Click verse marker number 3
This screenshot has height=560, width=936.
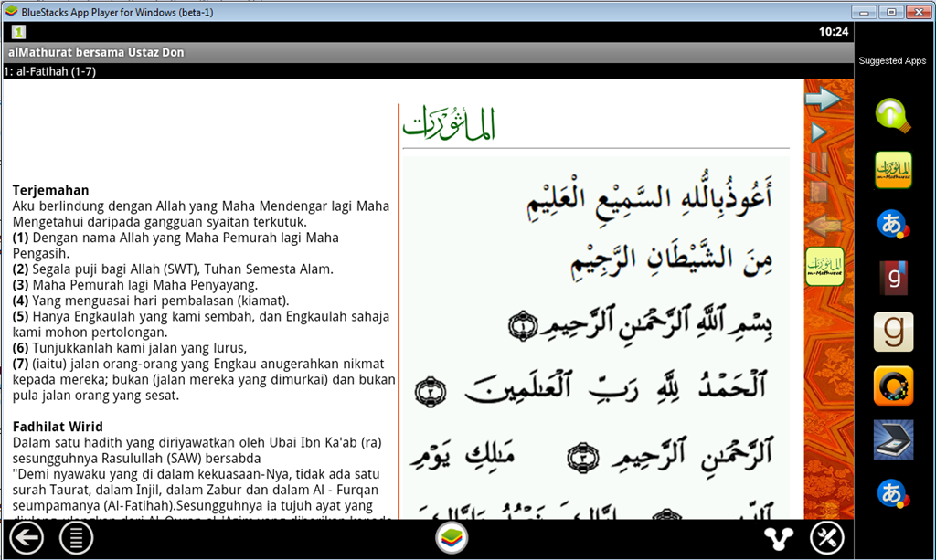582,458
